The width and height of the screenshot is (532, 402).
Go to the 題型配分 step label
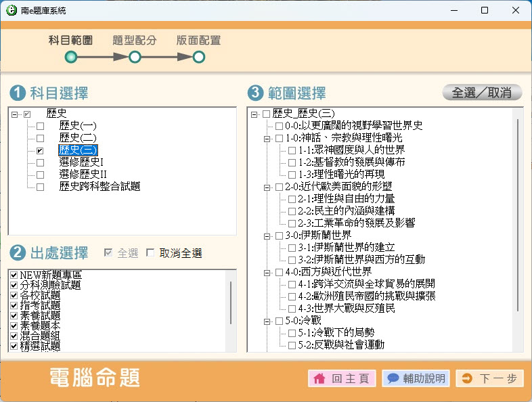(135, 41)
